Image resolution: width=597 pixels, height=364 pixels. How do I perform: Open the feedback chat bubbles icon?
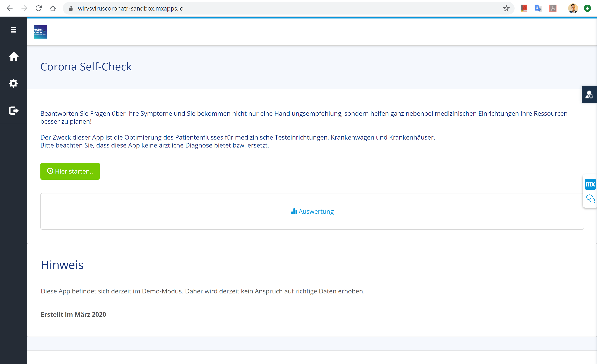590,199
